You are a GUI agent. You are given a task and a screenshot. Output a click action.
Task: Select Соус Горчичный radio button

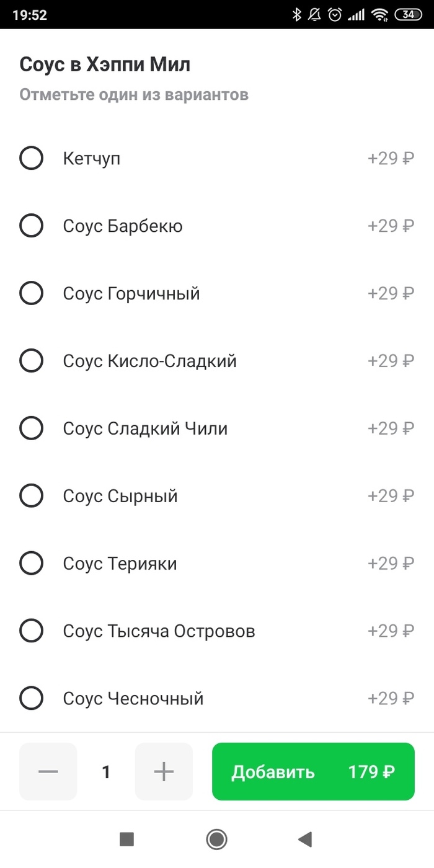tap(31, 293)
